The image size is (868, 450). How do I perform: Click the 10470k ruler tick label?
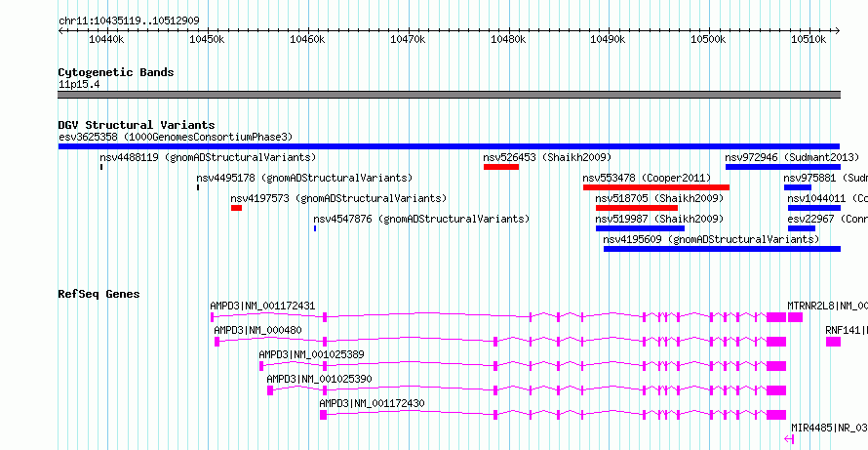click(x=408, y=39)
